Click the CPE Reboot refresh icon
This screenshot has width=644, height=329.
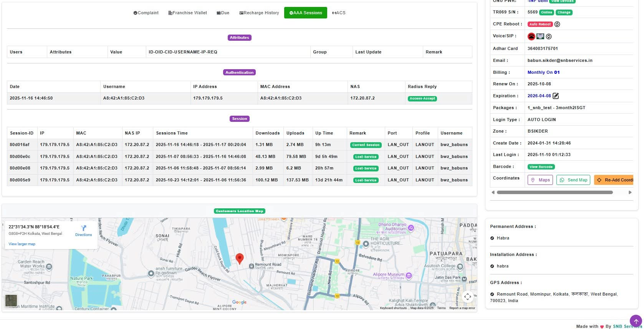[x=557, y=24]
